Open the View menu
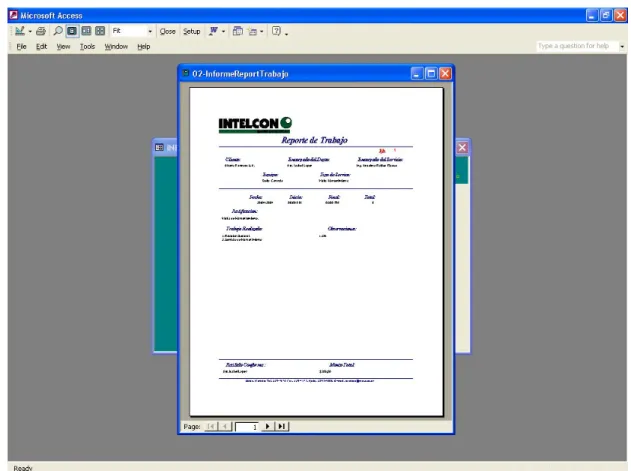The image size is (631, 471). point(63,47)
